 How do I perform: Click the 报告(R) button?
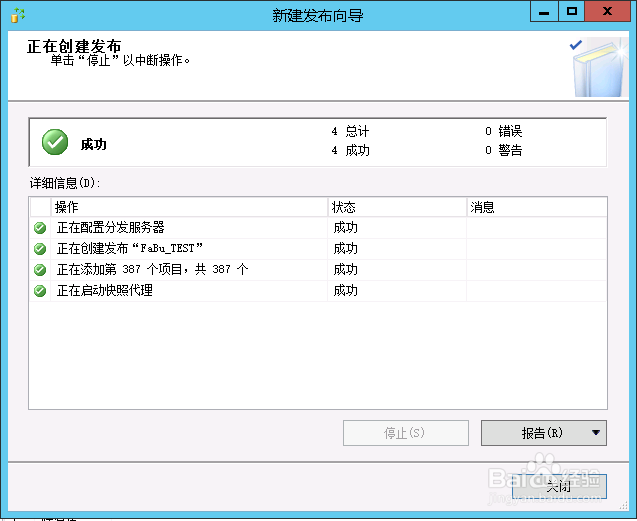[x=544, y=433]
